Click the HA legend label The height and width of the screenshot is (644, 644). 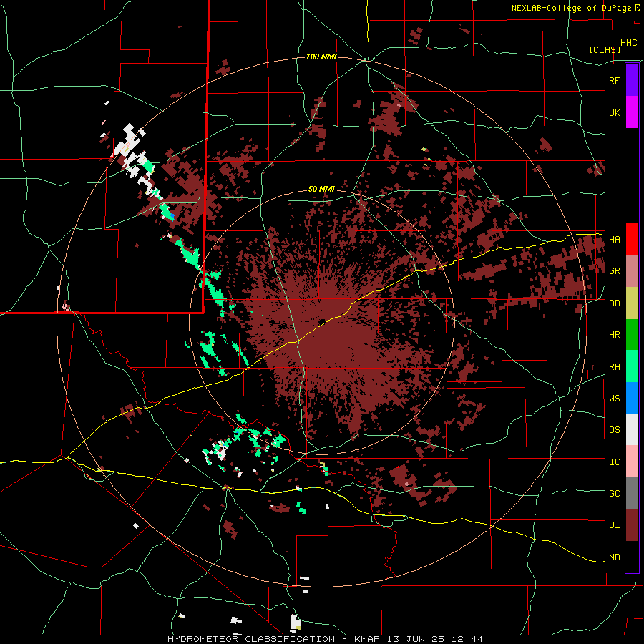point(614,239)
